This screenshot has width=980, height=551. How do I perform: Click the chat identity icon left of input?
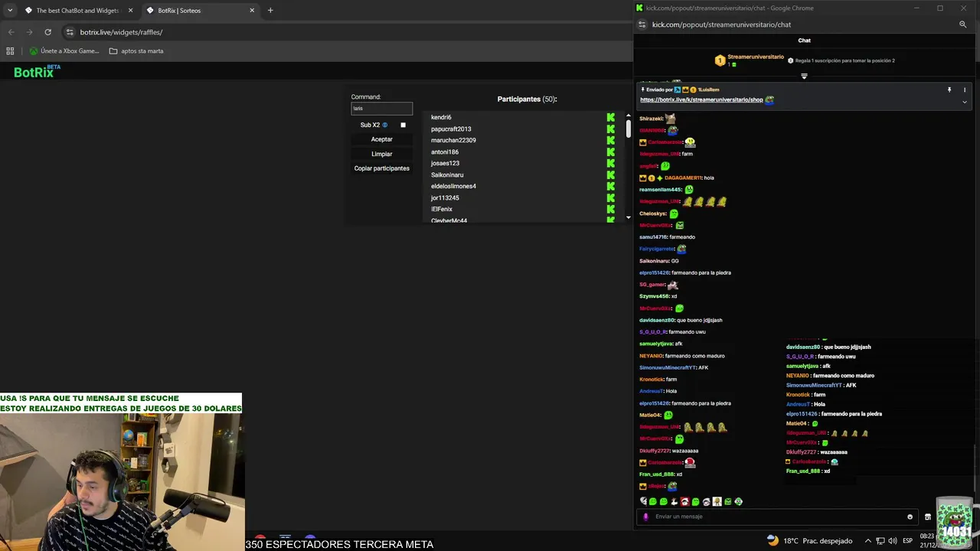coord(645,517)
